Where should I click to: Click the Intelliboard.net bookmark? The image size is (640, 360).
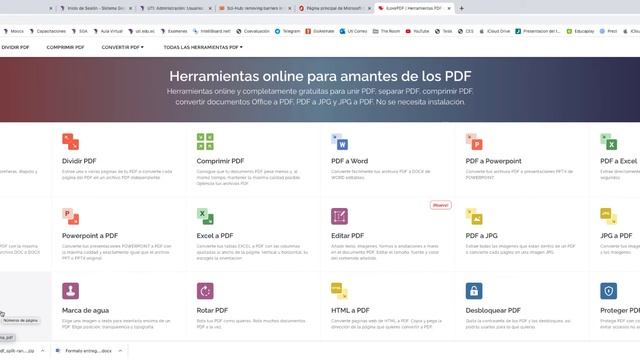[x=211, y=31]
